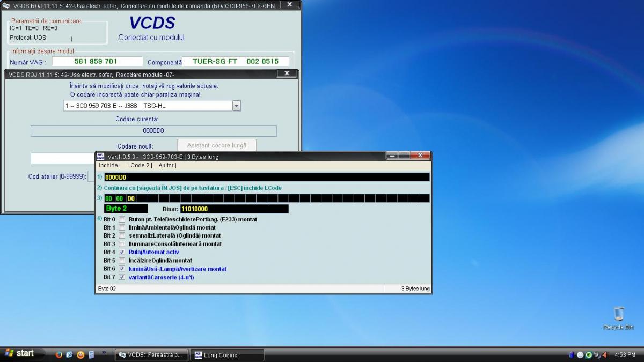
Task: Click the Componentă field TUER-SG FT
Action: point(236,62)
